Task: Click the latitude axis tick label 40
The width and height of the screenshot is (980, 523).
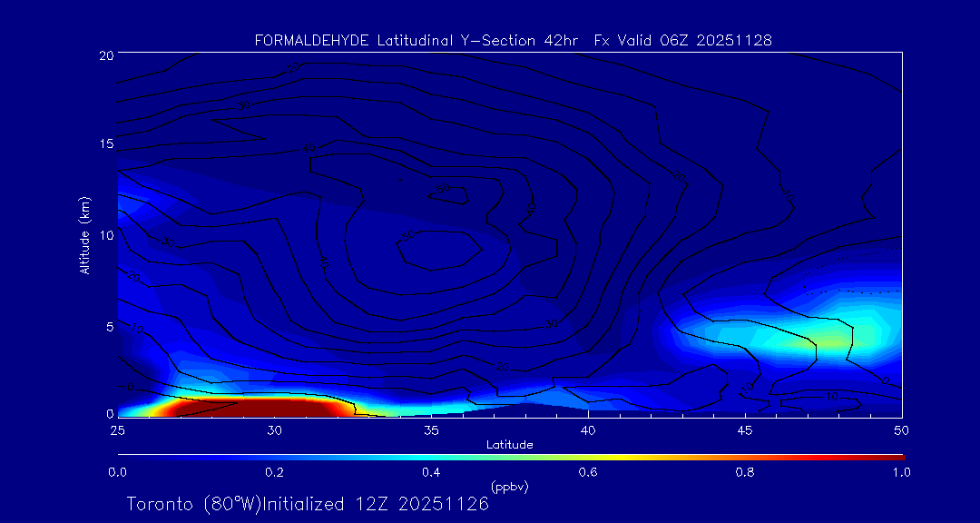Action: 587,430
